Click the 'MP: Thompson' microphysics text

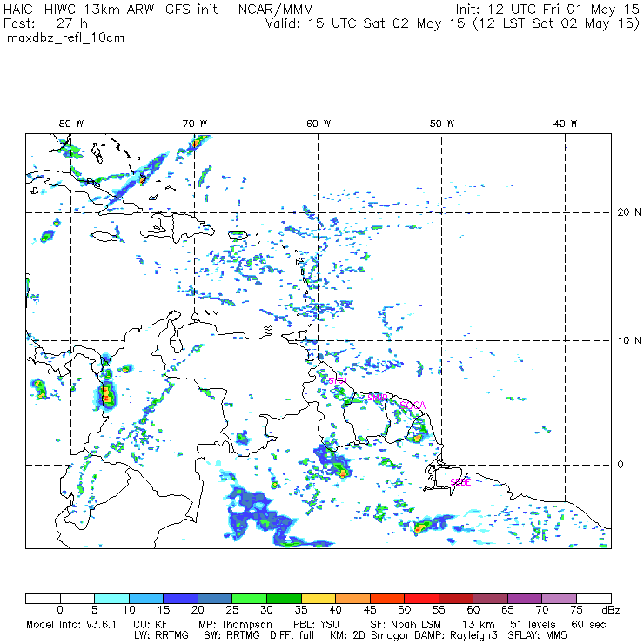pyautogui.click(x=235, y=625)
